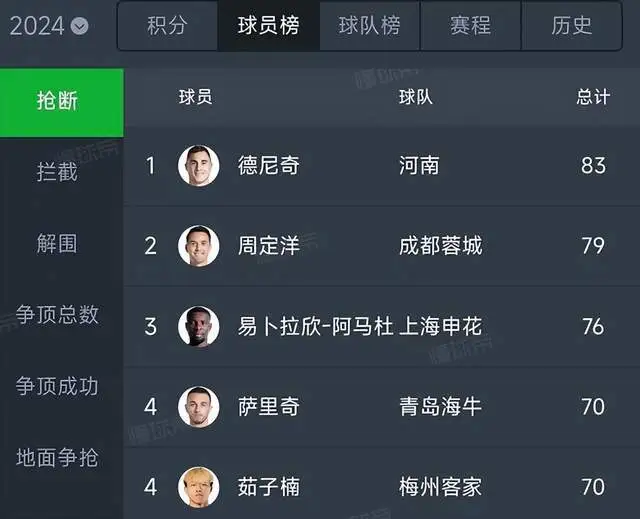Open the 成都蓉城 team link
This screenshot has width=640, height=519.
440,246
